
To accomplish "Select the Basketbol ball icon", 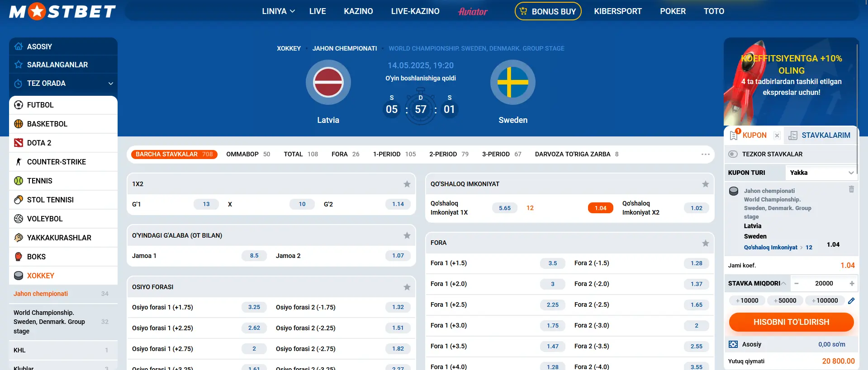I will tap(19, 124).
